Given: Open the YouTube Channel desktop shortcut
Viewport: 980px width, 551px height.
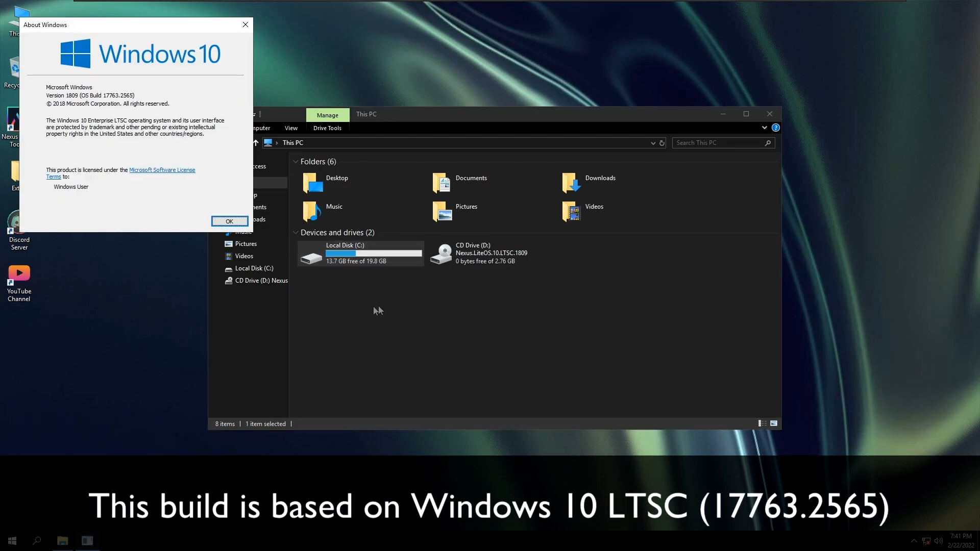Looking at the screenshot, I should click(x=19, y=284).
